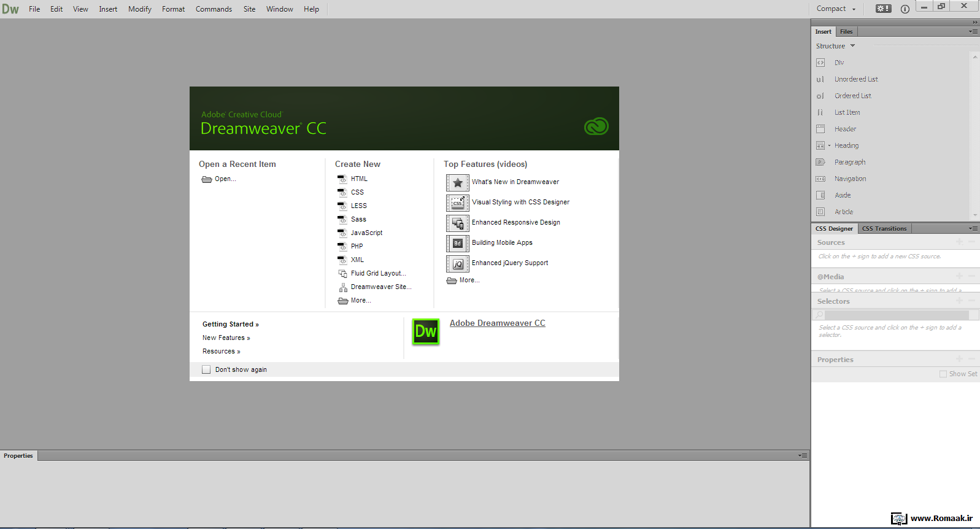Screen dimensions: 980x529
Task: Open the New Features link
Action: pyautogui.click(x=226, y=338)
